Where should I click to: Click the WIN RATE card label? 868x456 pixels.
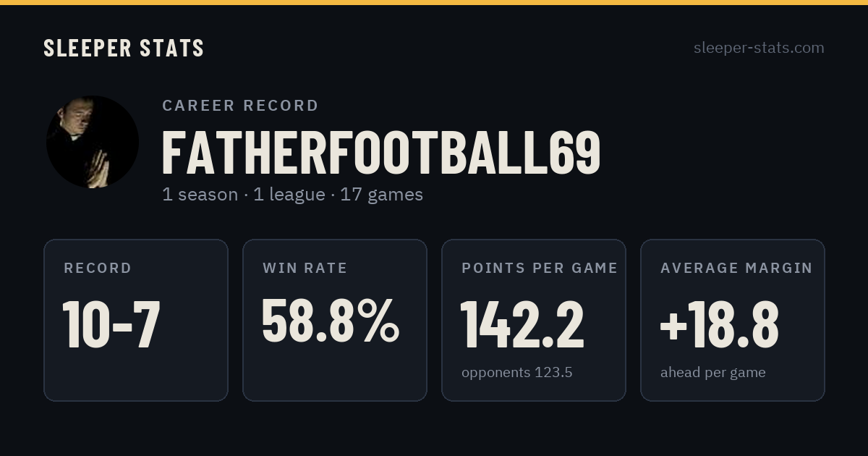305,268
